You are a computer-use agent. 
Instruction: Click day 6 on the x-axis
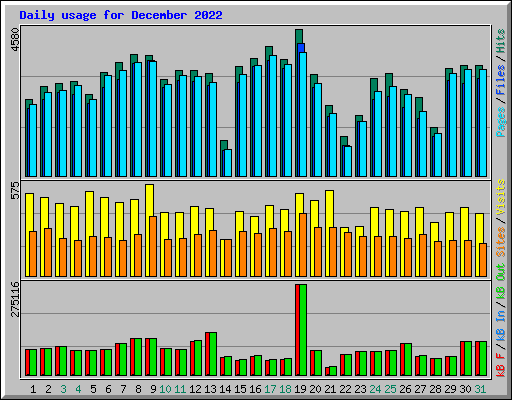(108, 389)
